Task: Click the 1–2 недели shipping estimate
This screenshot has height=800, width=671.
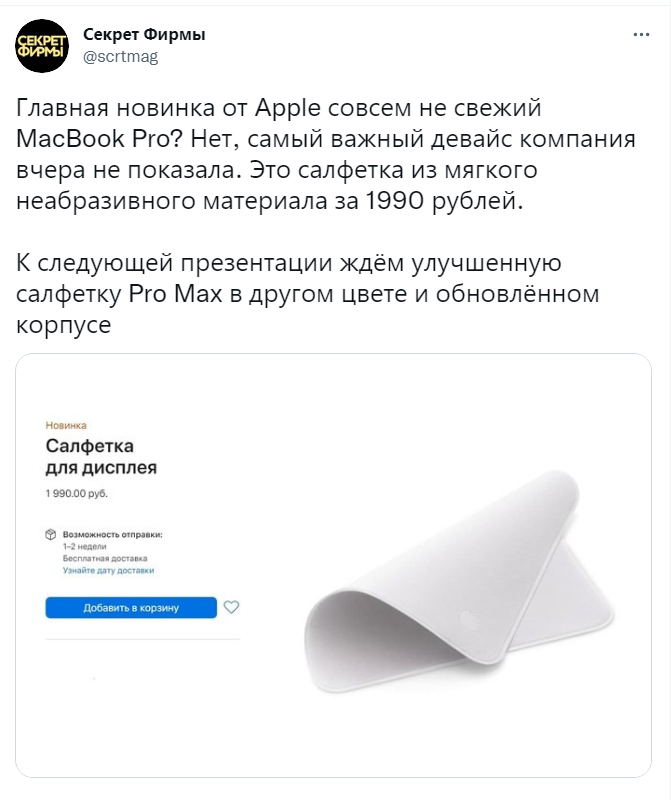Action: point(84,546)
